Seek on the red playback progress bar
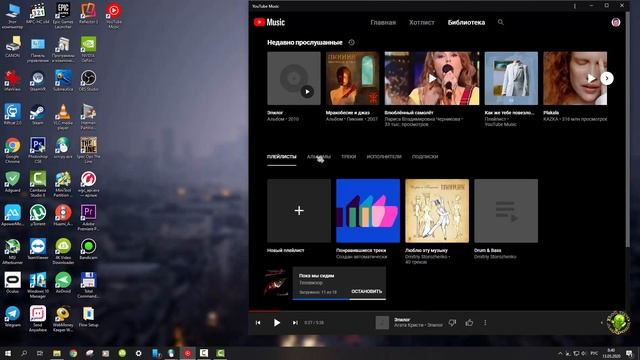Image resolution: width=640 pixels, height=360 pixels. pos(436,311)
